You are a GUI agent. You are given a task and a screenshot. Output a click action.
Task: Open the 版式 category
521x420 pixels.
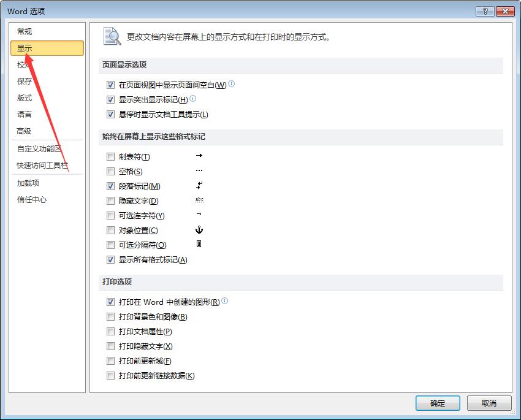tap(47, 97)
